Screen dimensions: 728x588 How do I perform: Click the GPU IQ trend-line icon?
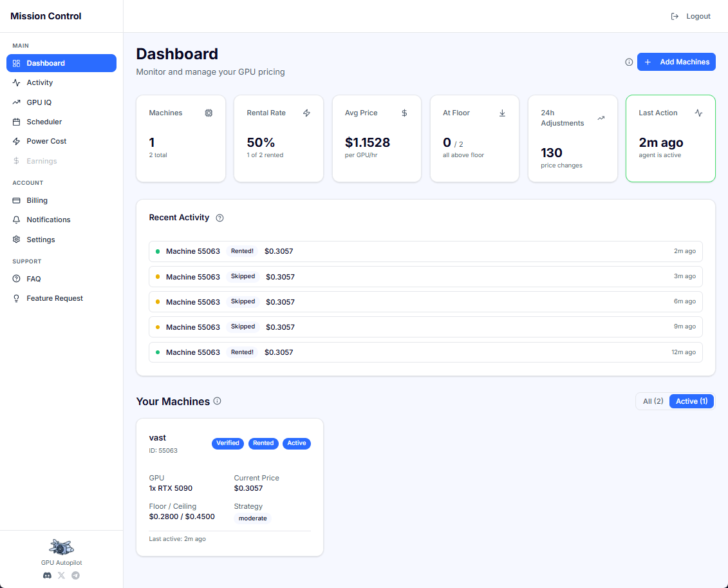16,102
